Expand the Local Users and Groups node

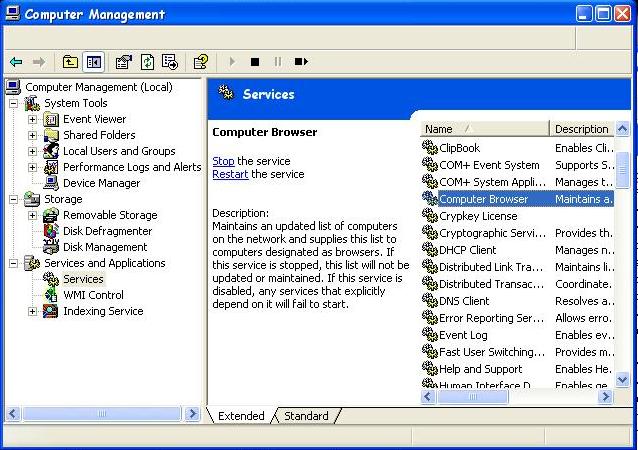click(32, 151)
